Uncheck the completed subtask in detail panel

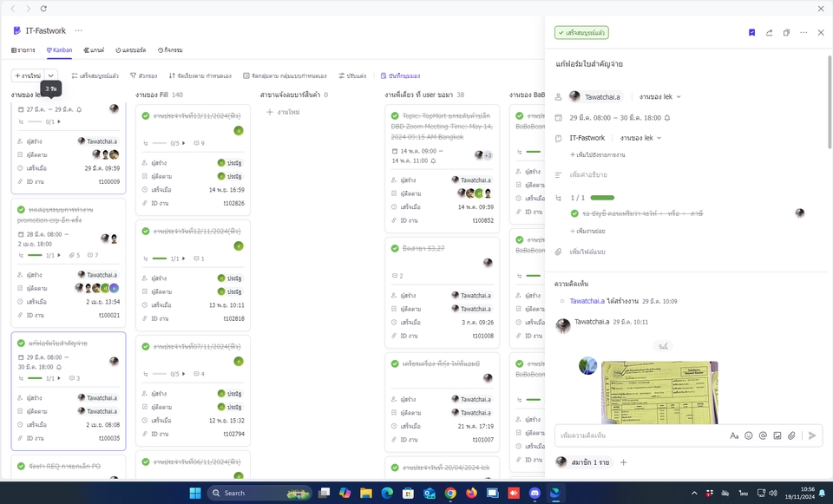pyautogui.click(x=574, y=213)
